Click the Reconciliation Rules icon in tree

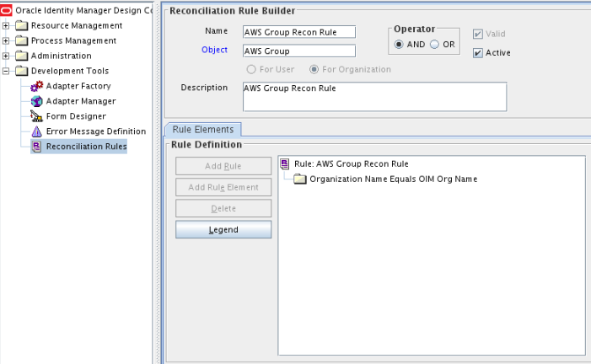pyautogui.click(x=36, y=147)
